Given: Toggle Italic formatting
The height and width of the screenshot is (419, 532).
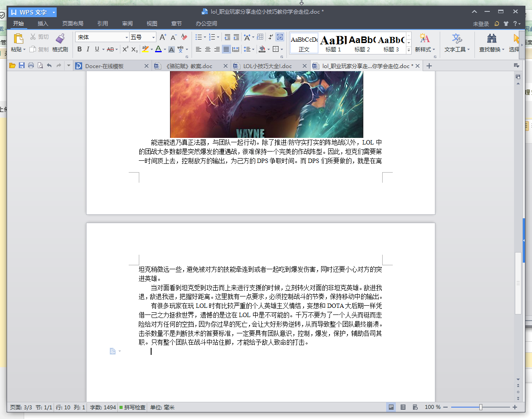Looking at the screenshot, I should (88, 49).
